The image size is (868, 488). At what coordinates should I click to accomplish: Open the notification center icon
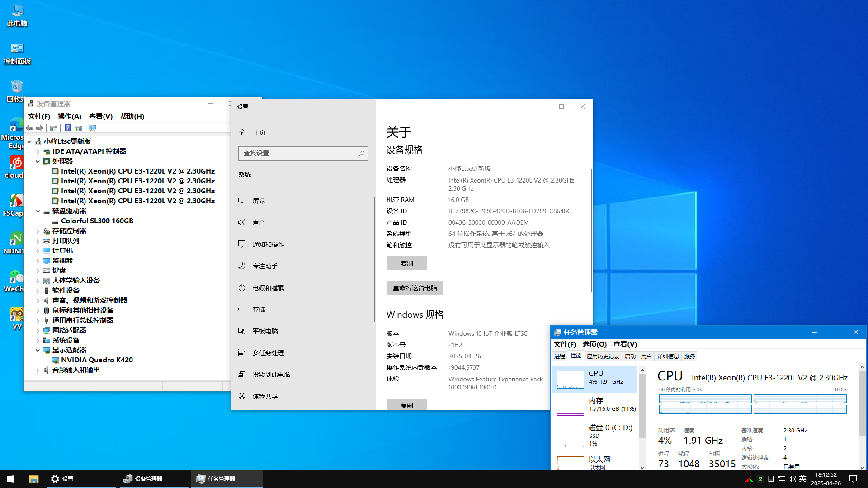(x=853, y=479)
